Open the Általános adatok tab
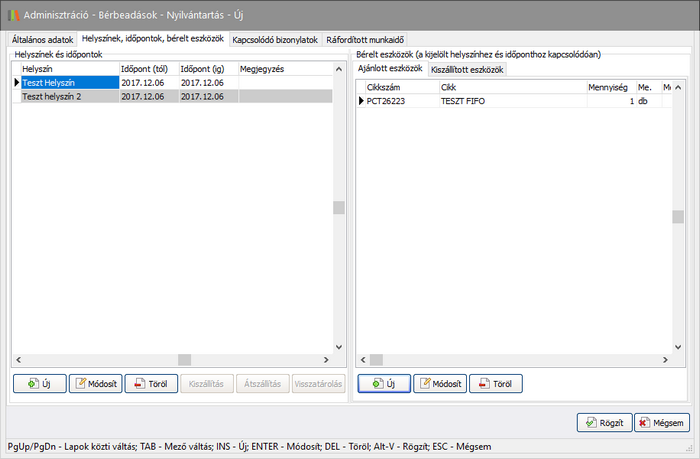 click(42, 40)
